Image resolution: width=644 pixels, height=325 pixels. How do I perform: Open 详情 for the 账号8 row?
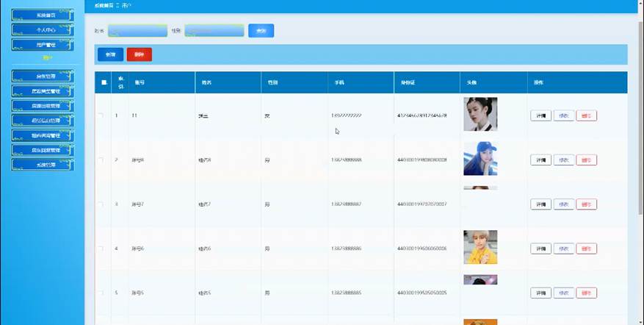click(x=541, y=160)
